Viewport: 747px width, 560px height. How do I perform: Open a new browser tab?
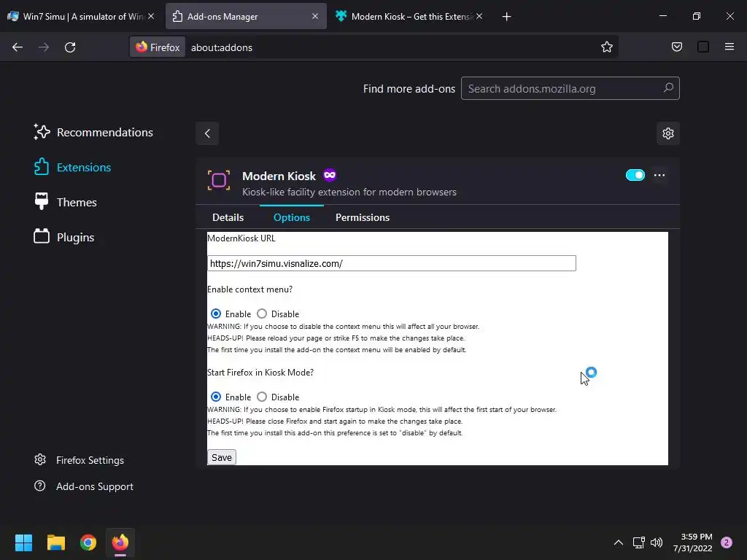tap(506, 17)
